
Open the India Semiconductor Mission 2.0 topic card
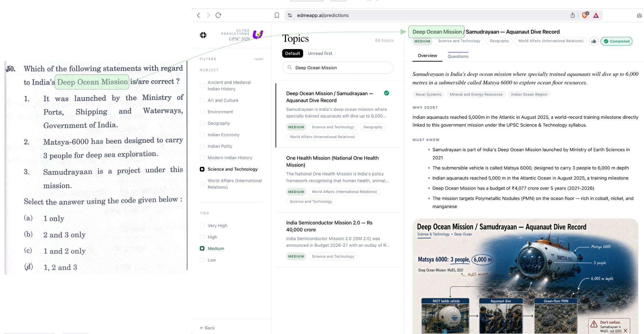point(338,240)
